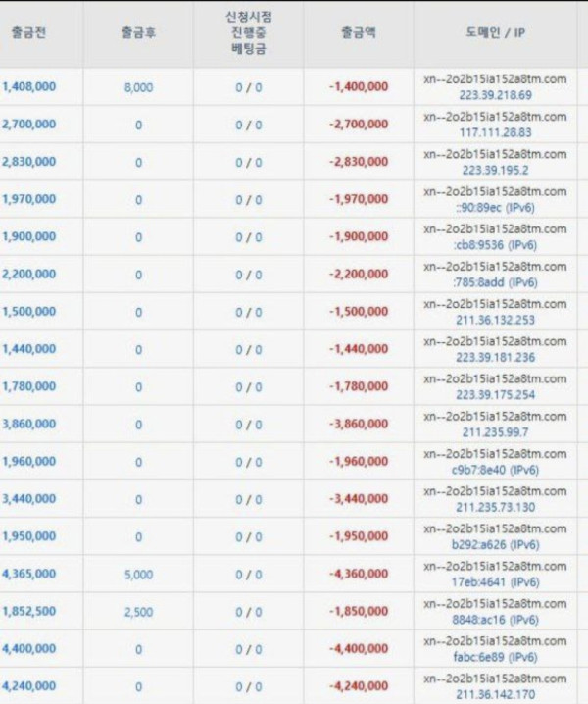The height and width of the screenshot is (704, 588).
Task: Click the 출금후 column header
Action: point(138,32)
